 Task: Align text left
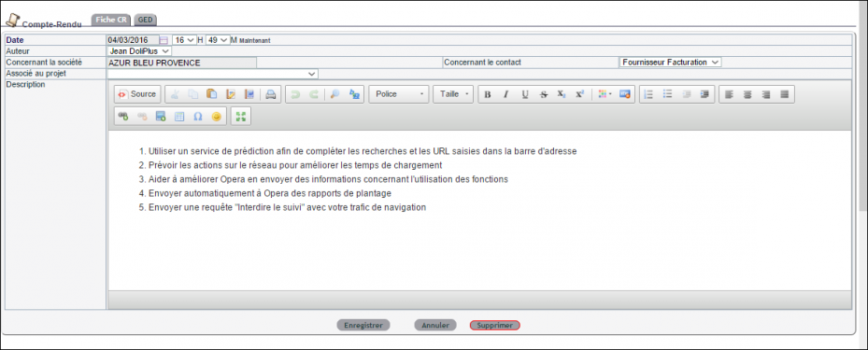[729, 94]
